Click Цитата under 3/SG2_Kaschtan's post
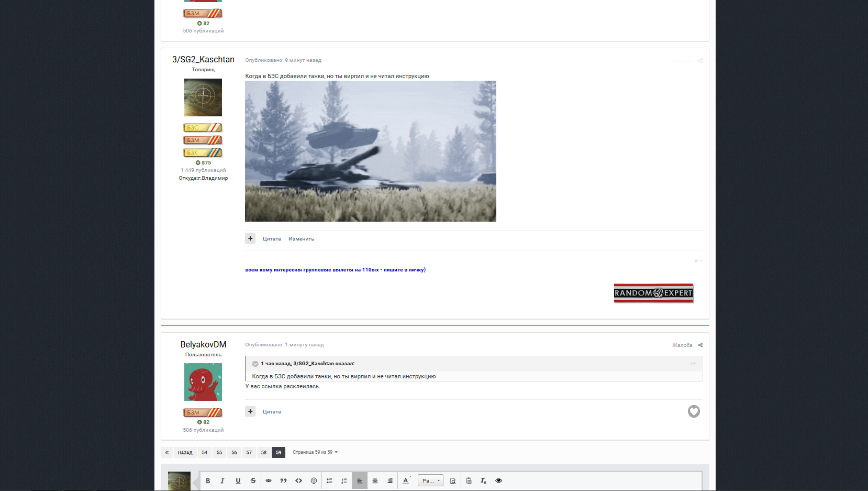This screenshot has width=868, height=491. pos(272,239)
